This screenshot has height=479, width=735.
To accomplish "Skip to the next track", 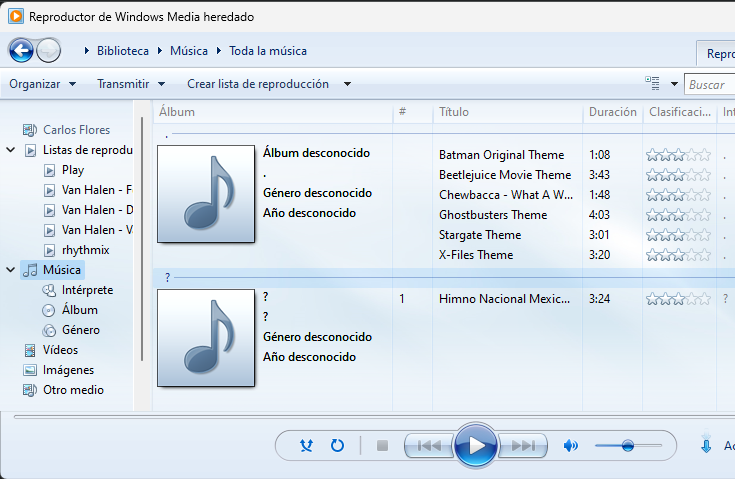I will tap(523, 446).
